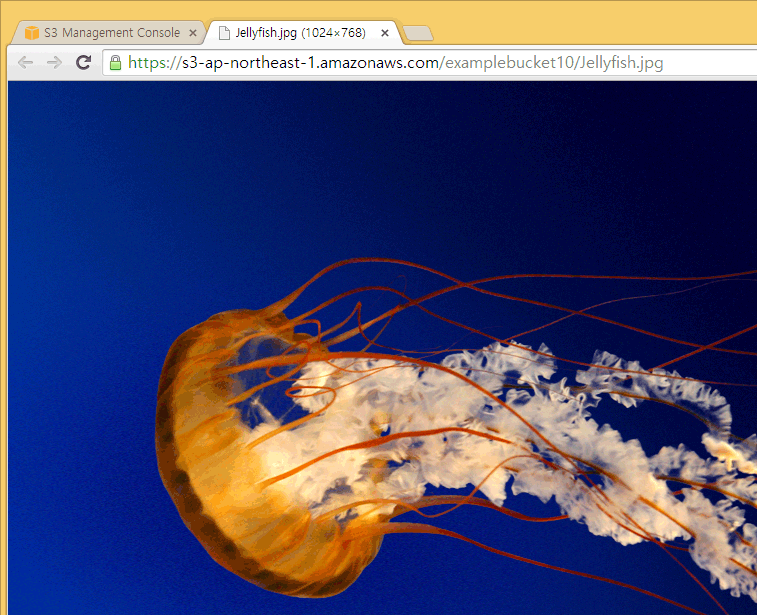Reload the Jellyfish.jpg page
Screen dimensions: 757x615
(x=84, y=63)
